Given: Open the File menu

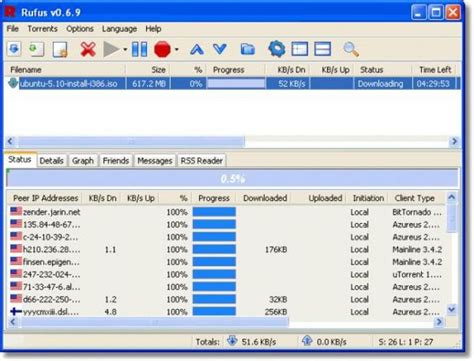Looking at the screenshot, I should tap(13, 29).
